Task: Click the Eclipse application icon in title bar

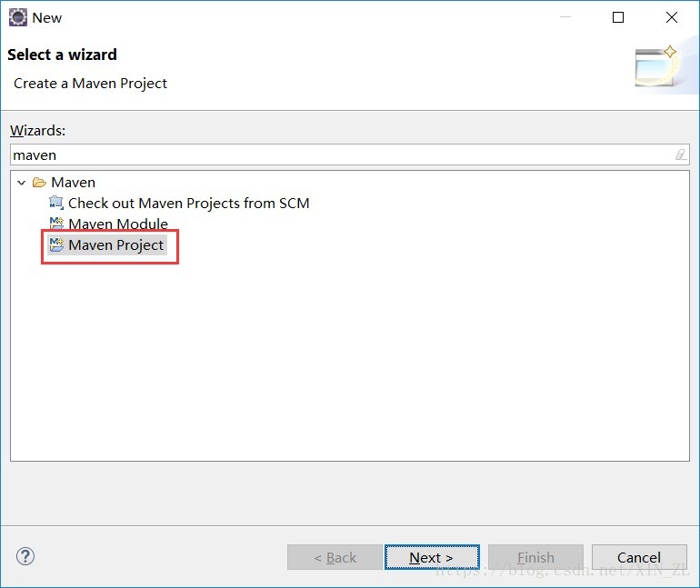Action: pyautogui.click(x=18, y=17)
